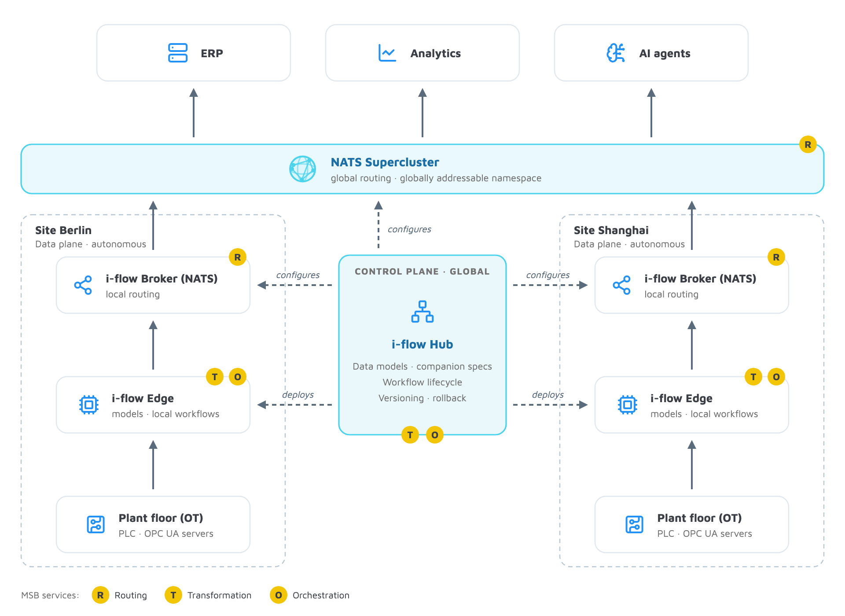The image size is (845, 616).
Task: Click the Site Berlin heading
Action: pos(63,230)
